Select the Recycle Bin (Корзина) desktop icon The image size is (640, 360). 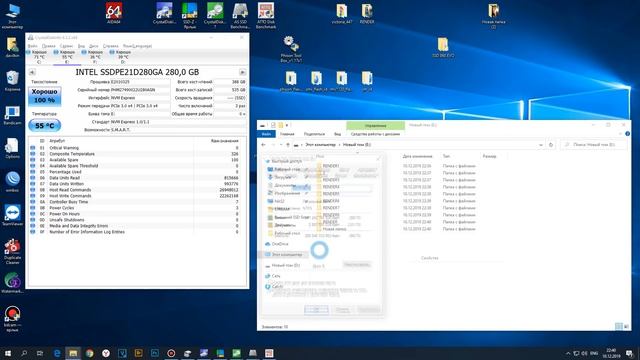(12, 80)
